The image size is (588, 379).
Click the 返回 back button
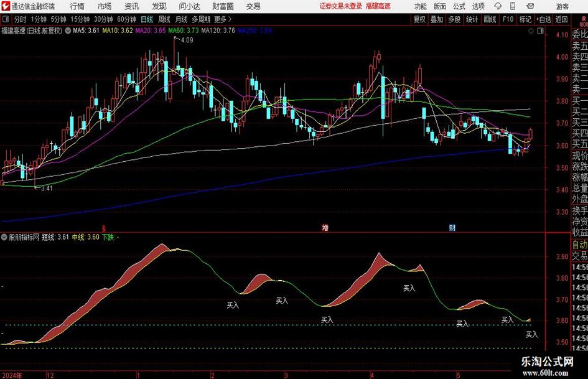pos(561,19)
